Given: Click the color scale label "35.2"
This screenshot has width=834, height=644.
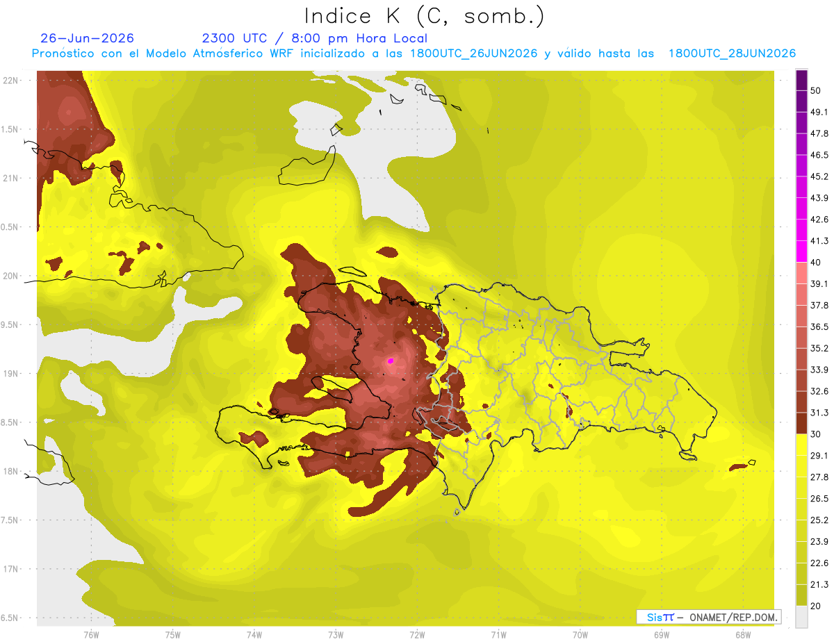Looking at the screenshot, I should (819, 348).
